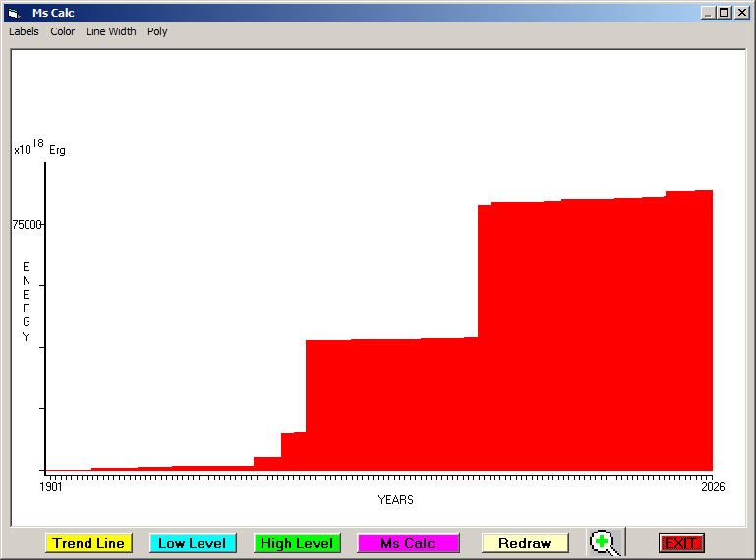This screenshot has height=560, width=756.
Task: Open the Color menu
Action: pyautogui.click(x=63, y=31)
